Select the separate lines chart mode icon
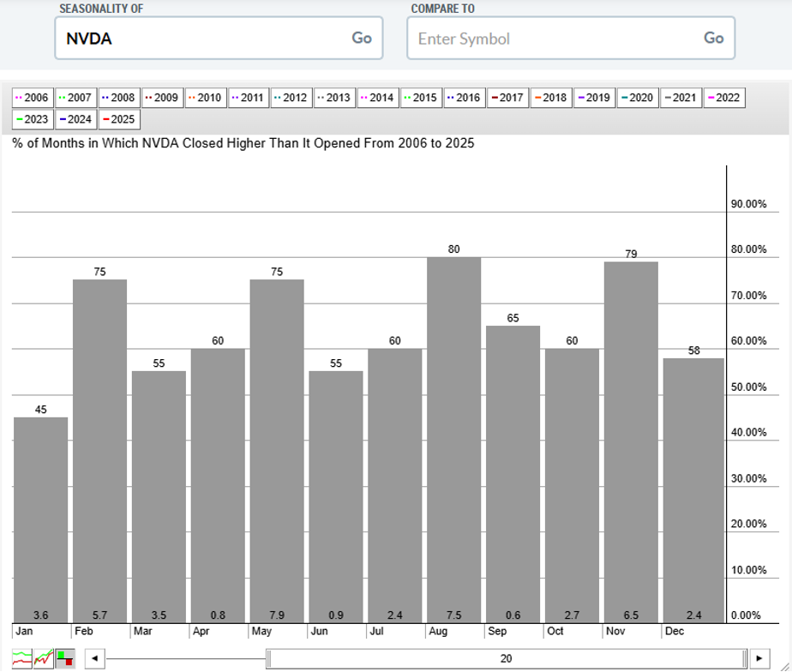This screenshot has height=672, width=792. tap(22, 658)
